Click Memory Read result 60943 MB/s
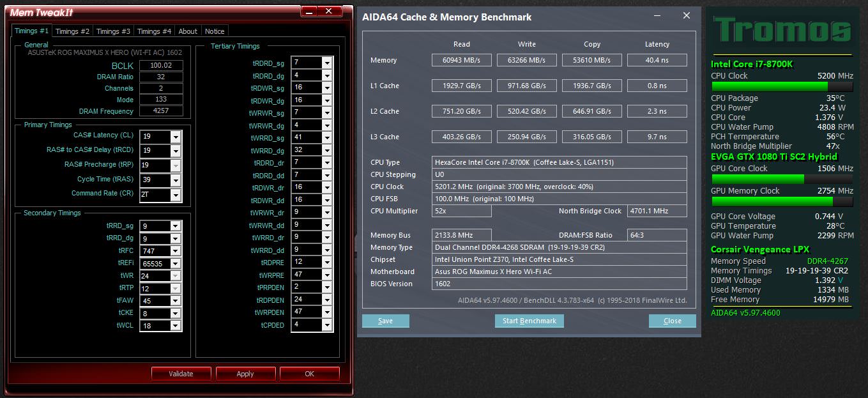868x398 pixels. click(462, 60)
